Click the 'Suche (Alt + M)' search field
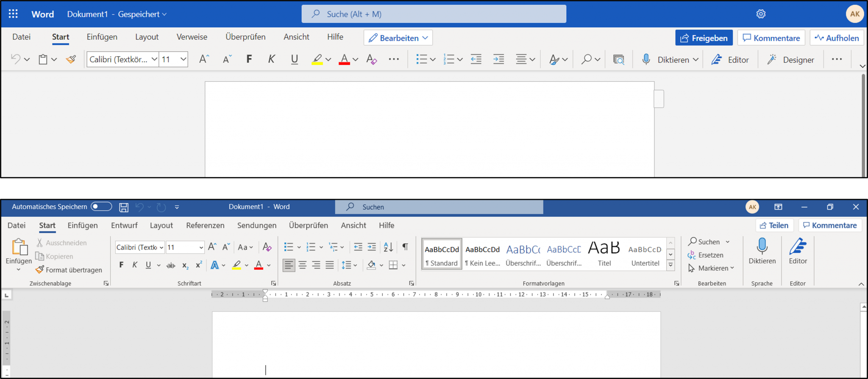 434,14
